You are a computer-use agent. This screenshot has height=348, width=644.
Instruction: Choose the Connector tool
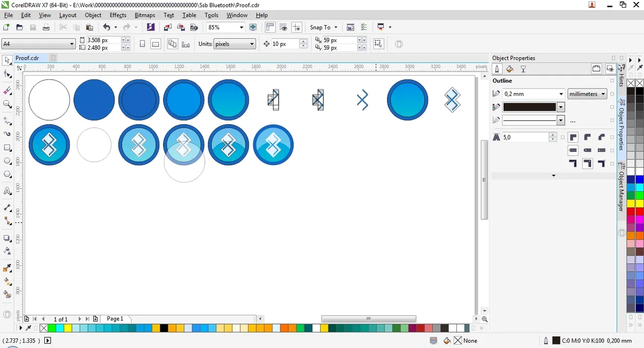7,221
